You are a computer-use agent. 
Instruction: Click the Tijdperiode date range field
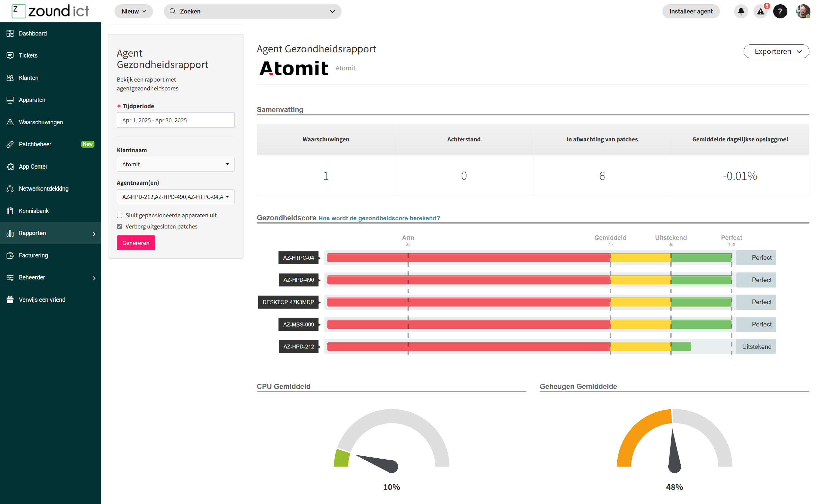coord(175,120)
